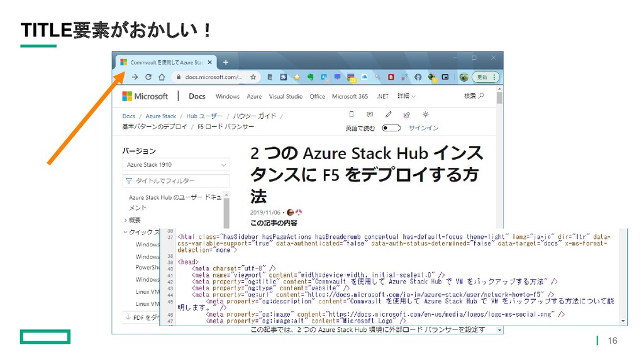
Task: Click the サインイン sign-in link
Action: coord(423,128)
